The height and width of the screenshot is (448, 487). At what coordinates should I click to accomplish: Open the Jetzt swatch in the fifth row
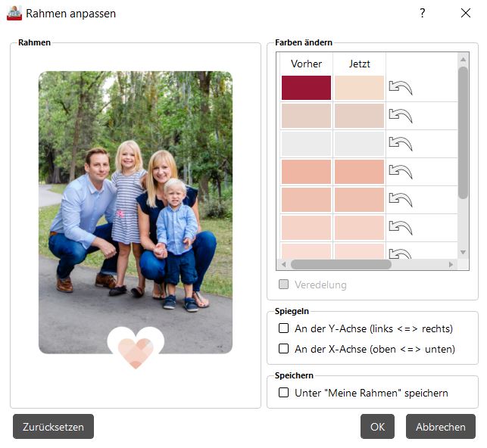pyautogui.click(x=359, y=200)
